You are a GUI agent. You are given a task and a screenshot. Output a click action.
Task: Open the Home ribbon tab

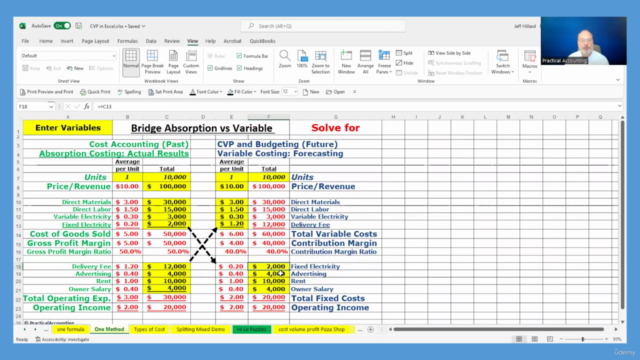(x=46, y=41)
